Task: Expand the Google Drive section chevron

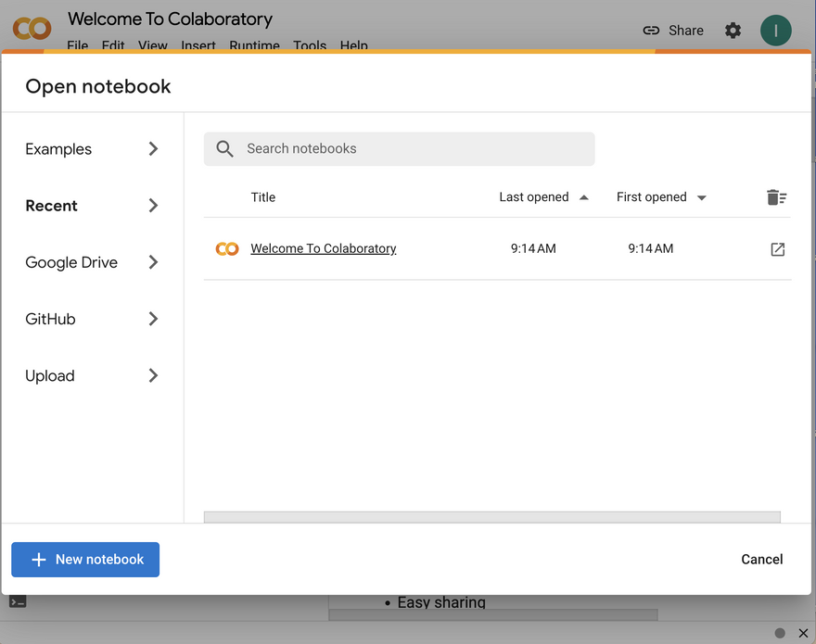Action: click(x=153, y=262)
